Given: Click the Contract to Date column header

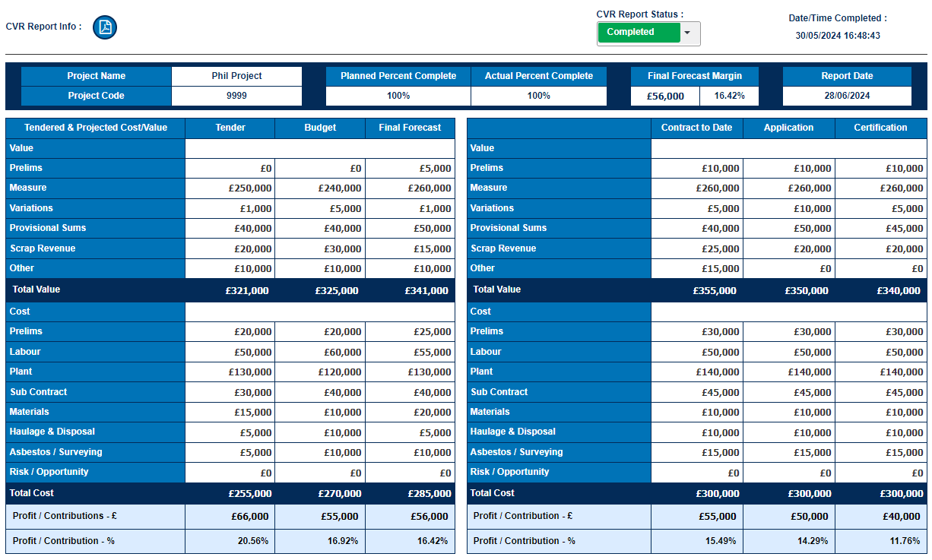Looking at the screenshot, I should (696, 128).
